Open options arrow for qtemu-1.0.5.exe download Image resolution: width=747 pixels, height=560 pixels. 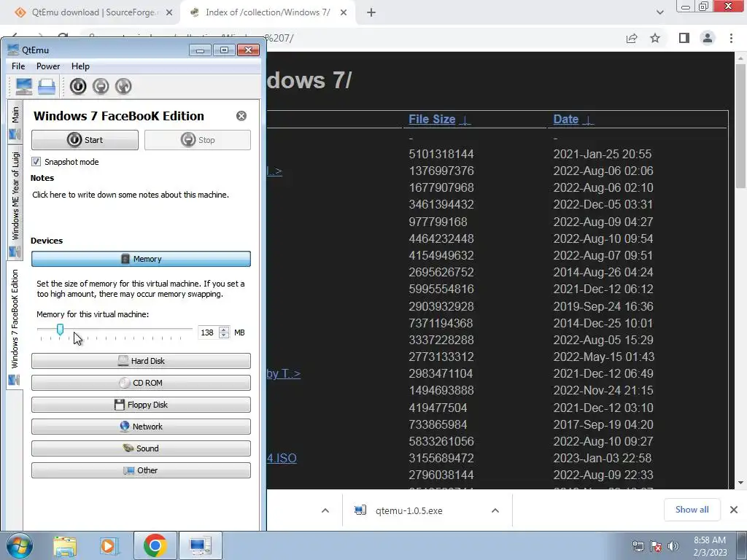pos(495,510)
